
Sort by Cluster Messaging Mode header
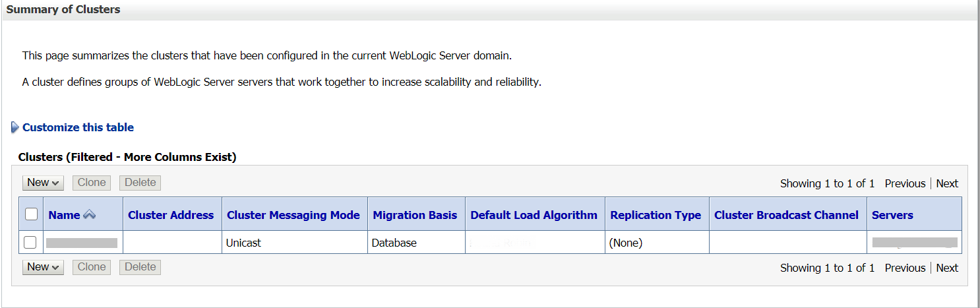[x=293, y=215]
